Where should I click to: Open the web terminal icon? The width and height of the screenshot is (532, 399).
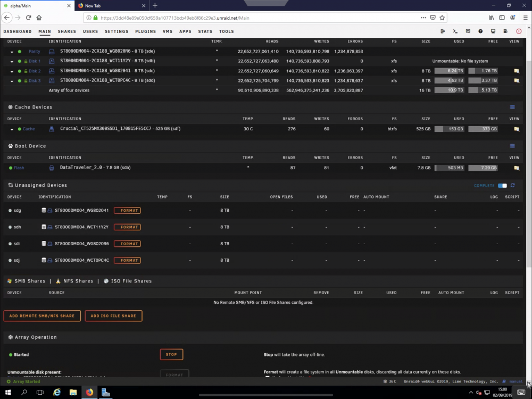(x=455, y=31)
